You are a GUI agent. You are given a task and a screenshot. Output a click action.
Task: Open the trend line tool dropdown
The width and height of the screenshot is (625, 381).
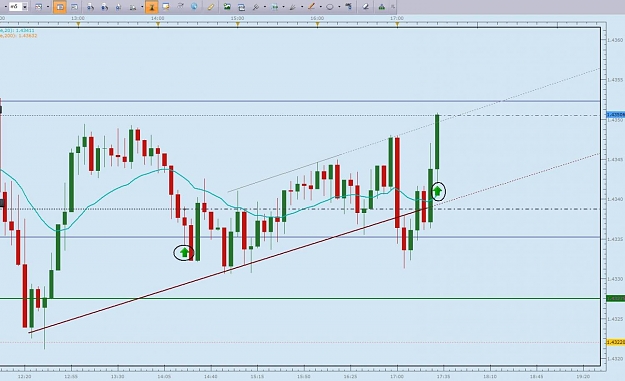[x=320, y=7]
